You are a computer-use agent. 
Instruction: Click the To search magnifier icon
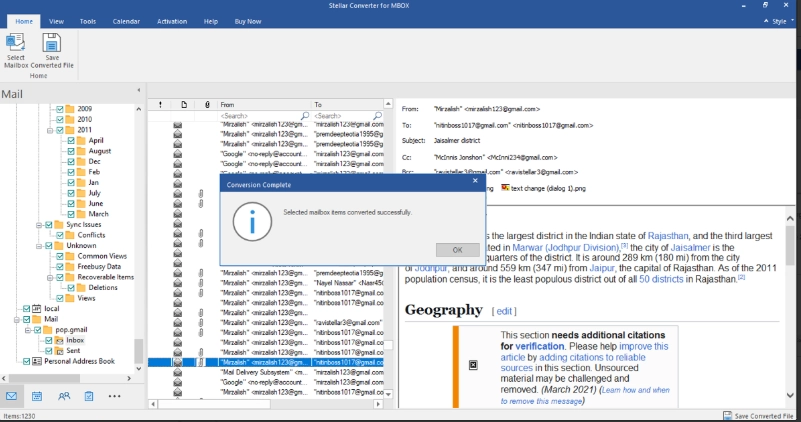click(378, 116)
